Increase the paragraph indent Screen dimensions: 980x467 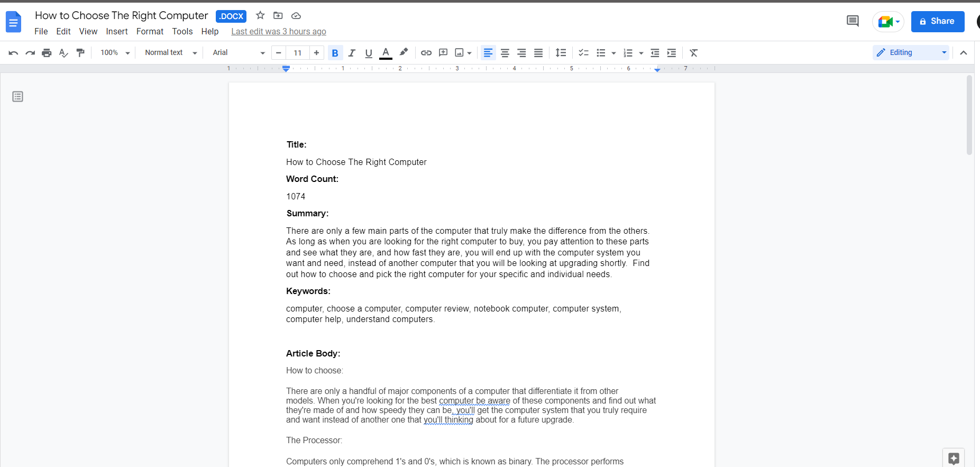672,53
